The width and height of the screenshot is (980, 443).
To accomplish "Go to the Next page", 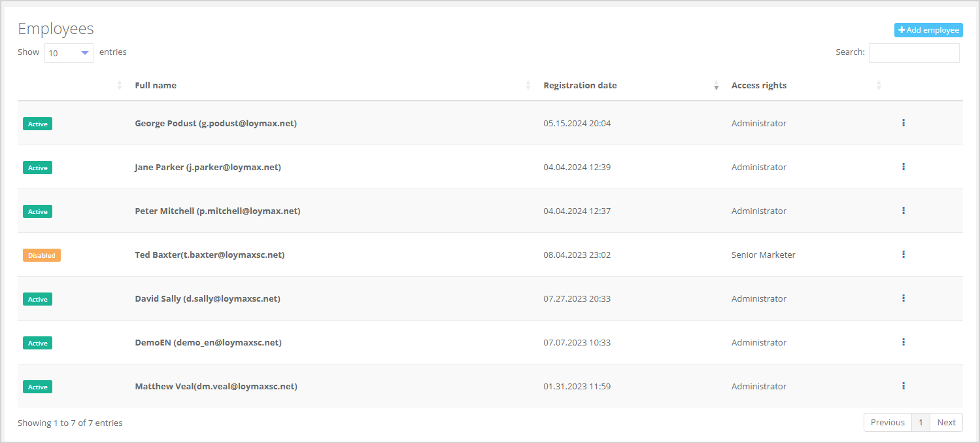I will pyautogui.click(x=946, y=422).
